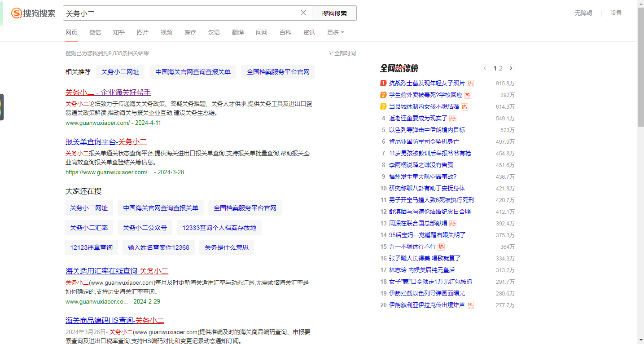
Task: Open result 报关单查询平台-关务小二
Action: [x=106, y=141]
